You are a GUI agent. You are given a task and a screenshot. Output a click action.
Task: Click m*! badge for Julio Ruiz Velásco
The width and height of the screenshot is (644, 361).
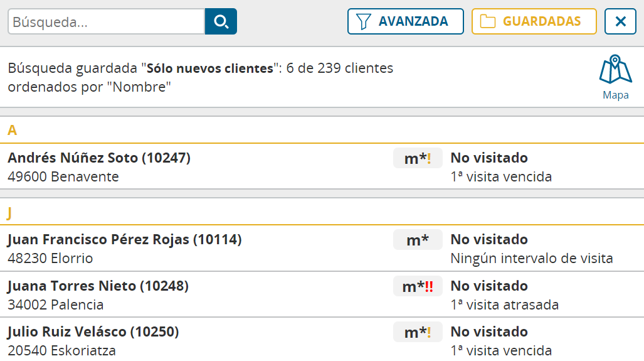(418, 332)
